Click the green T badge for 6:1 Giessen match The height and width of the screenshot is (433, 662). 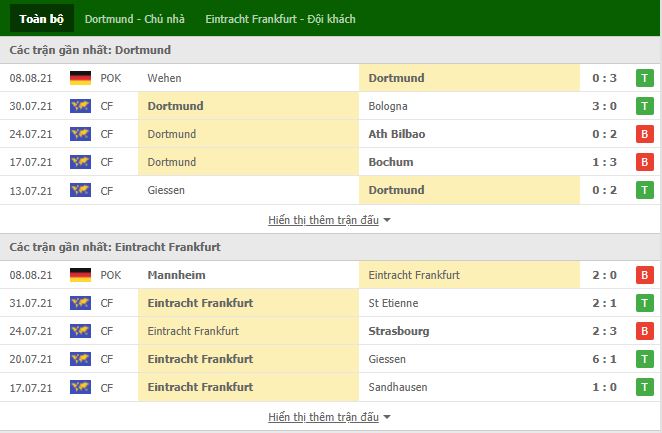tap(645, 359)
